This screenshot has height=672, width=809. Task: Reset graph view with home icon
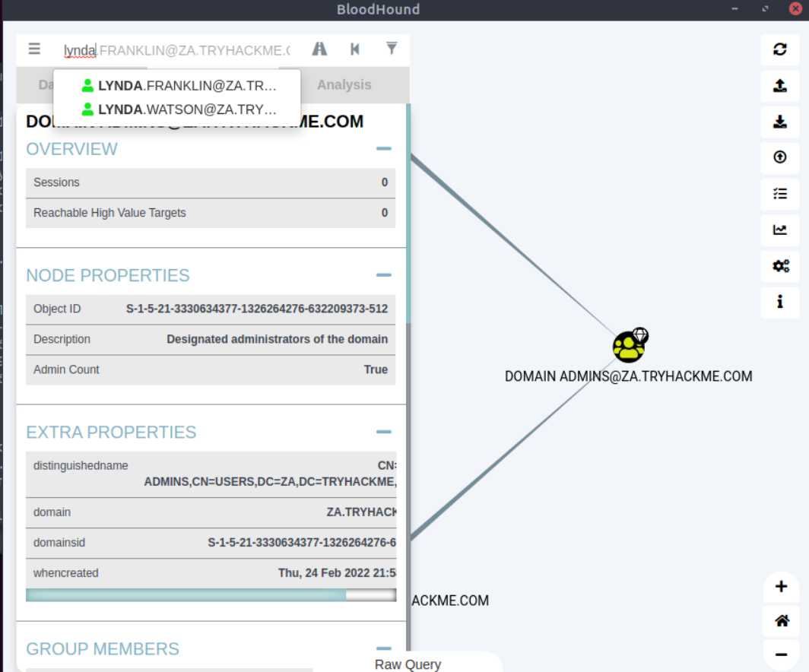pyautogui.click(x=781, y=620)
